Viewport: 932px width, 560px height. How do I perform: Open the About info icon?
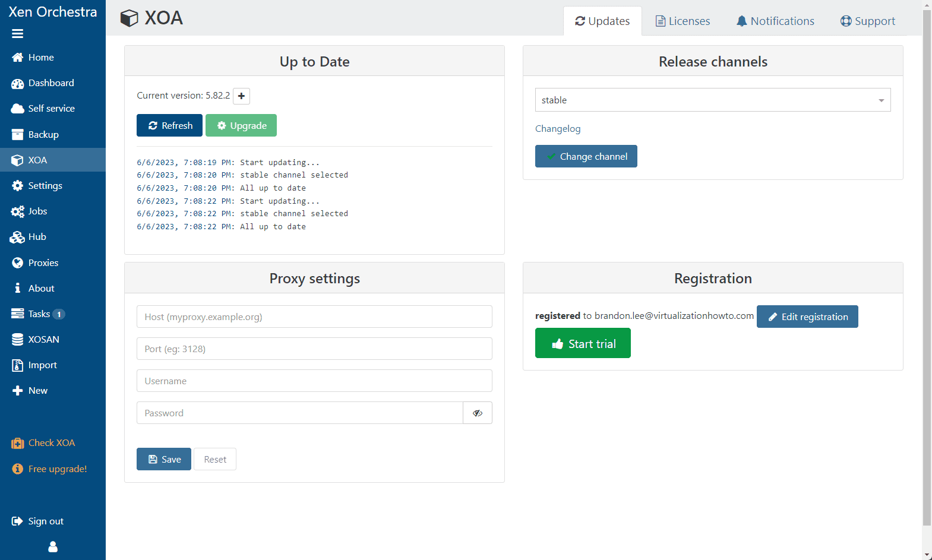[x=17, y=289]
